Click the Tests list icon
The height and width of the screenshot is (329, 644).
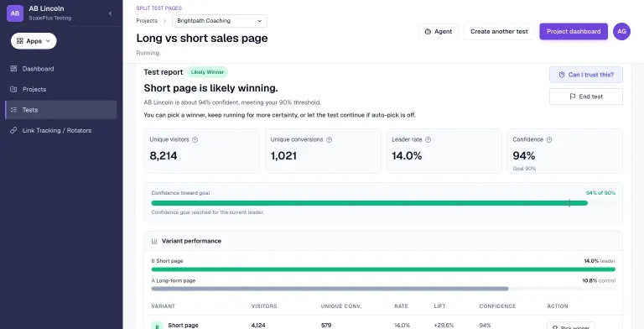[x=13, y=110]
